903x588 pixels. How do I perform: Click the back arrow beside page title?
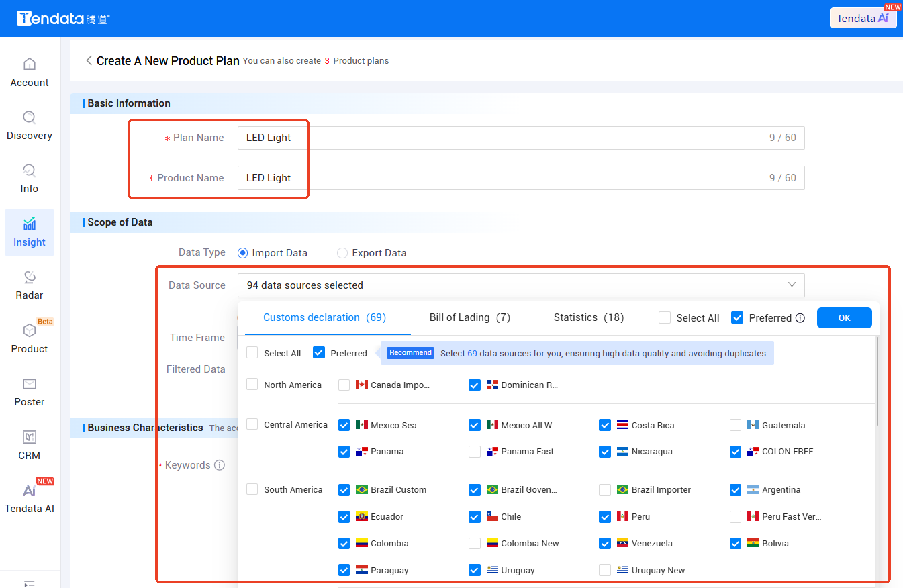click(x=89, y=60)
